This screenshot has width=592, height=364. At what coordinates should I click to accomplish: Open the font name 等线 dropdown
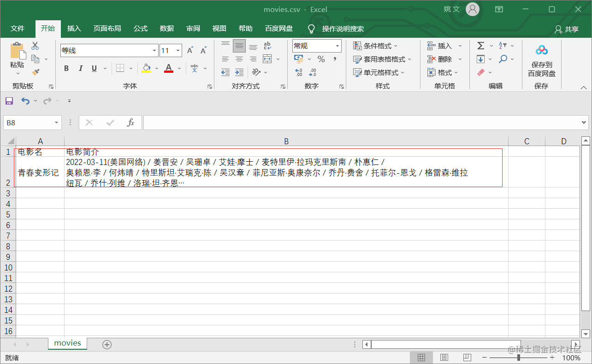click(x=155, y=51)
